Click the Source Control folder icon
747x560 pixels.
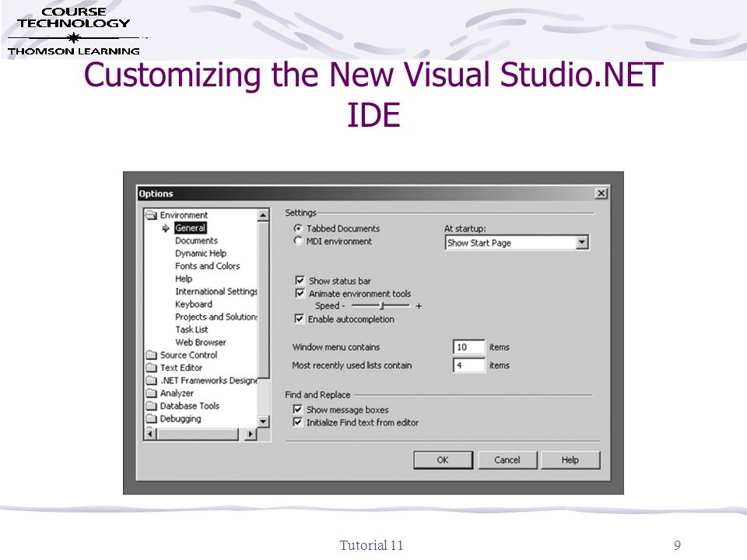coord(152,355)
